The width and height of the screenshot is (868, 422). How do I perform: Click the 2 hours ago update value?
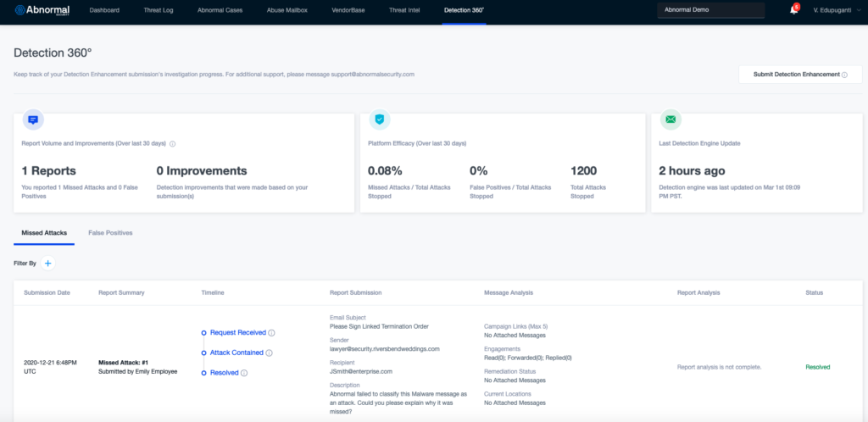pos(693,171)
